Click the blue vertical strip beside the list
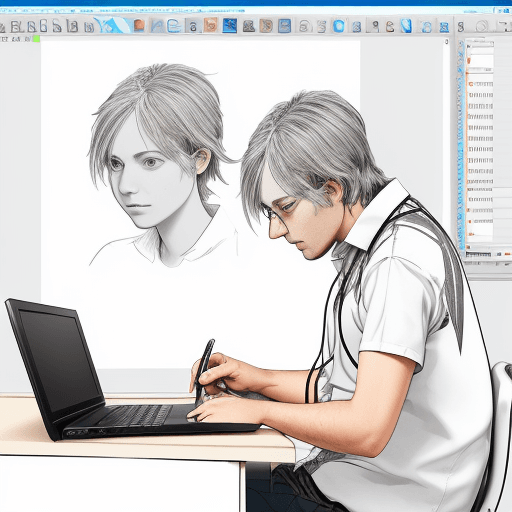The width and height of the screenshot is (512, 512). click(461, 145)
